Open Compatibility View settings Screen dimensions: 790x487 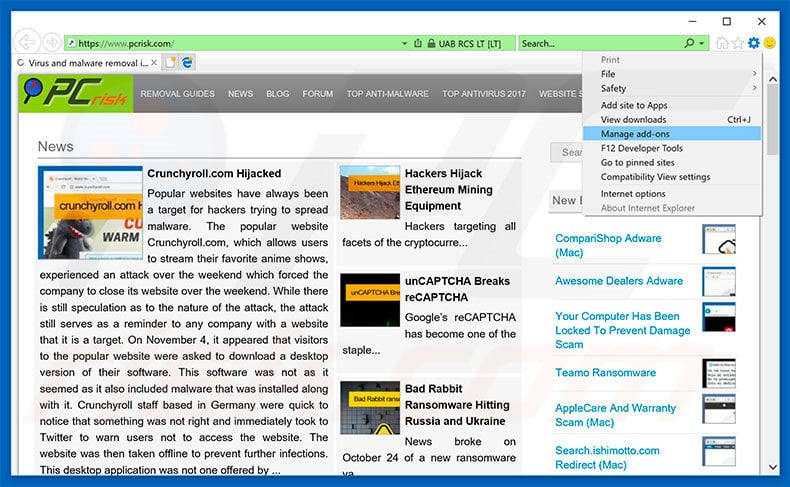[672, 177]
